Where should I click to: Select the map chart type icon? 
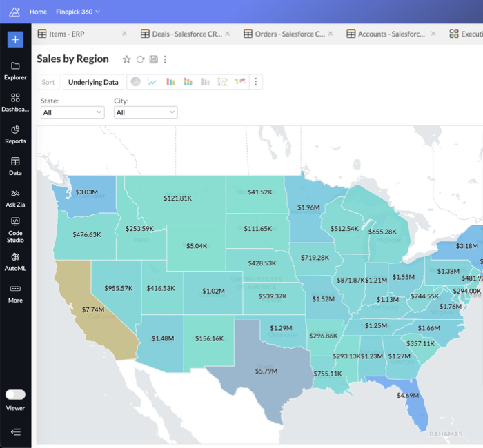pos(240,82)
